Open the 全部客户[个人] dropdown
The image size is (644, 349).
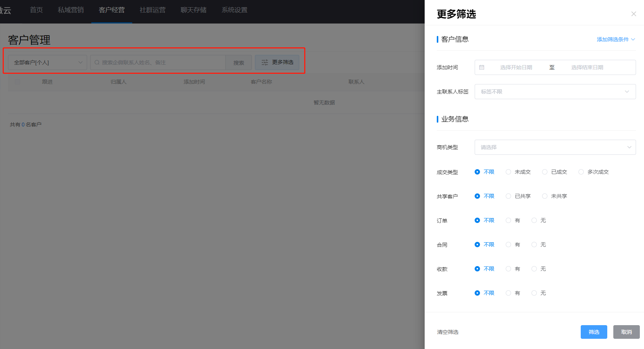(47, 62)
